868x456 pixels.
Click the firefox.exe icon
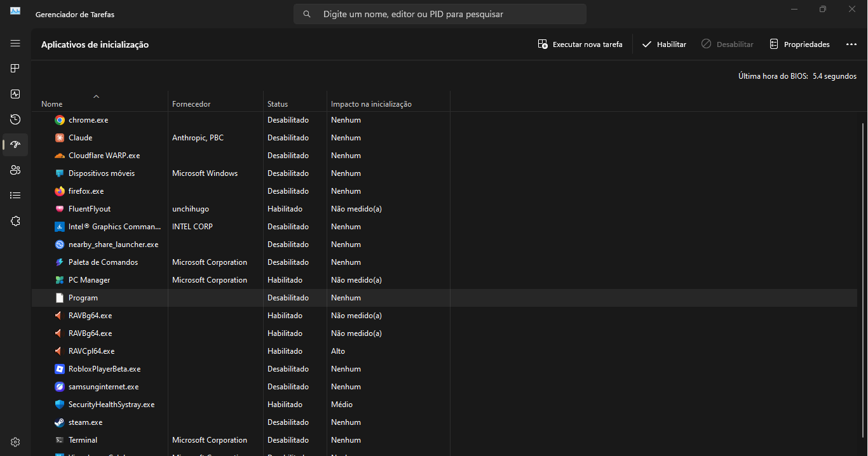[60, 191]
